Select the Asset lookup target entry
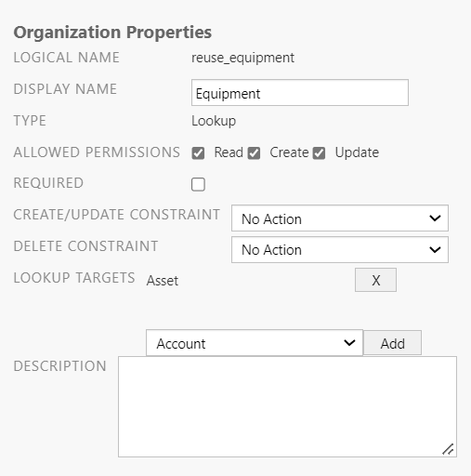 (163, 281)
